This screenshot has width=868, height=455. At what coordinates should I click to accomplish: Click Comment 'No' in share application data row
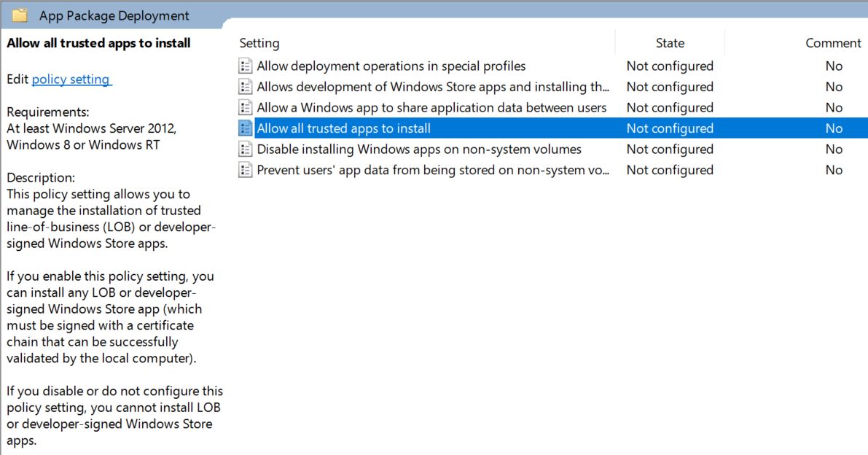pyautogui.click(x=834, y=107)
